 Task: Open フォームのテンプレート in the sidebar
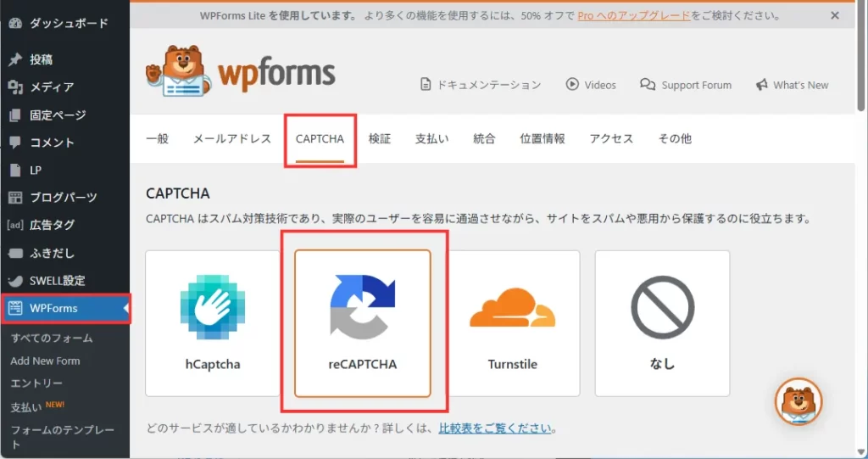(62, 437)
